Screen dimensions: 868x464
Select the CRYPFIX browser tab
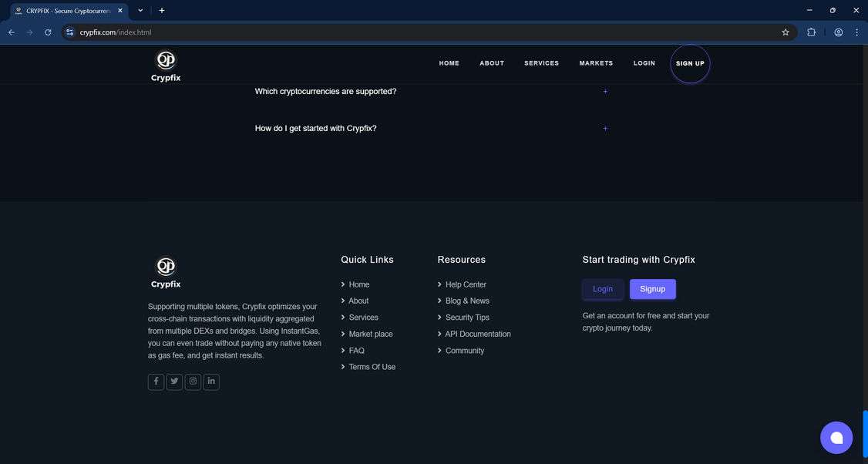(x=69, y=11)
